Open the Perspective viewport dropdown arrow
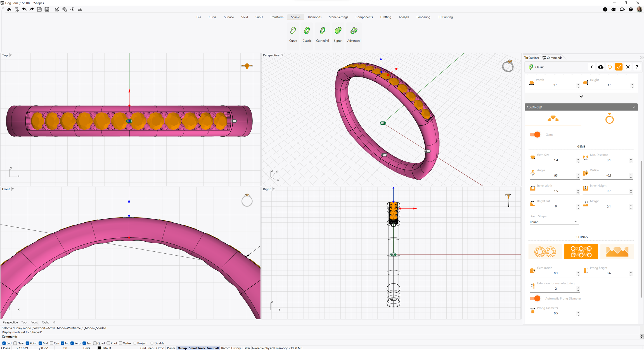 (282, 55)
